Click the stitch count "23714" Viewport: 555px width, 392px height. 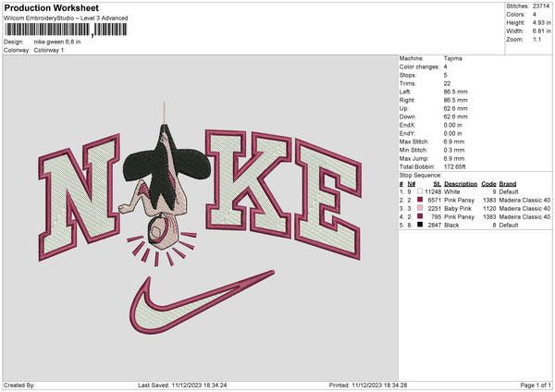(x=541, y=6)
